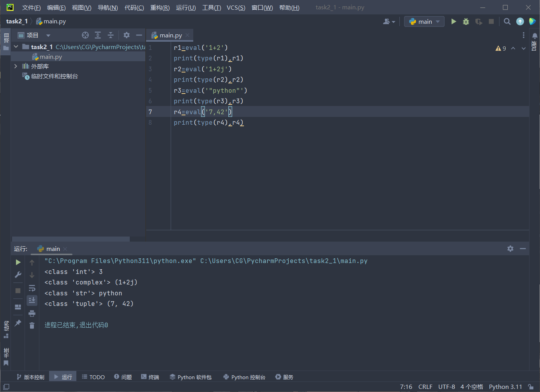Screen dimensions: 540x392
Task: Open 编辑(E) menu
Action: point(56,7)
